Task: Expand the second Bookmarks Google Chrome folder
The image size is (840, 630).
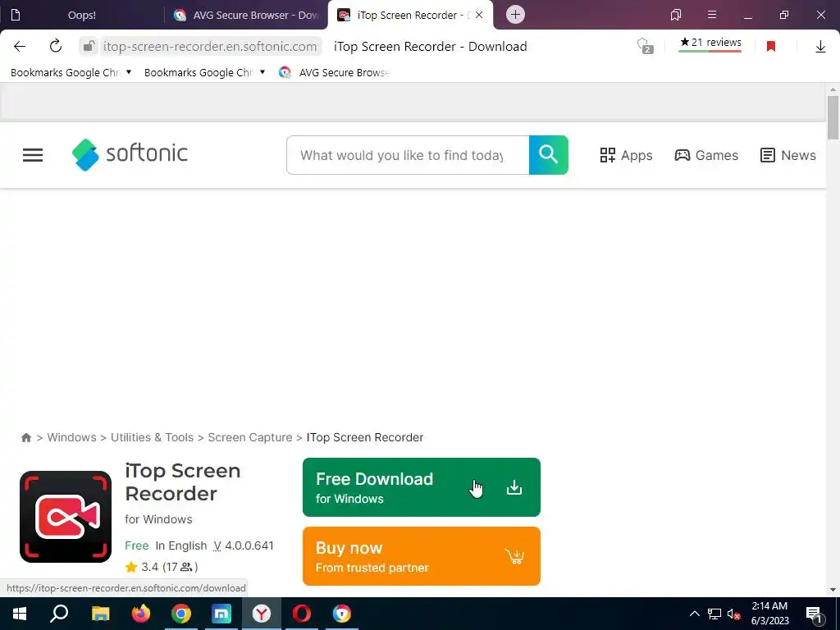Action: click(204, 72)
